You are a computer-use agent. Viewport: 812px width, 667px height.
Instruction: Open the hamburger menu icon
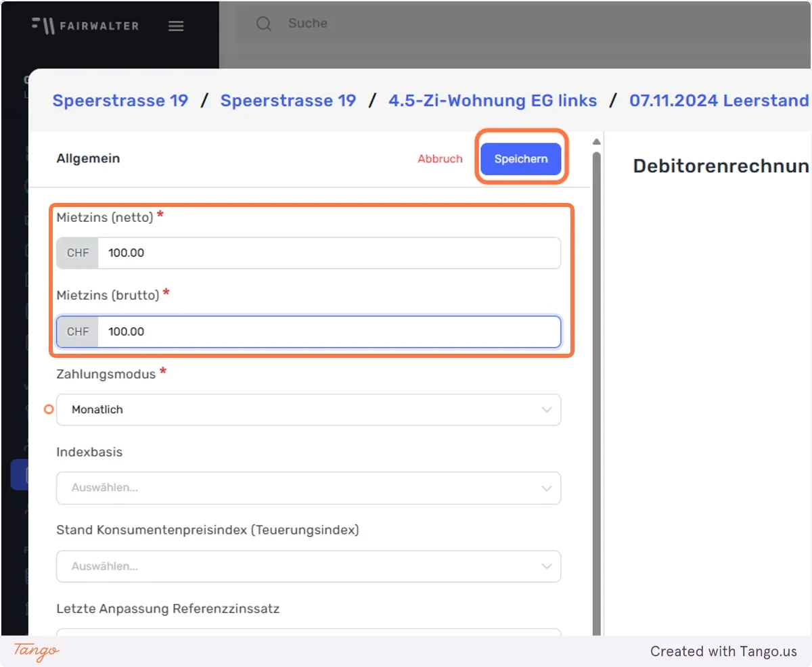[x=176, y=26]
